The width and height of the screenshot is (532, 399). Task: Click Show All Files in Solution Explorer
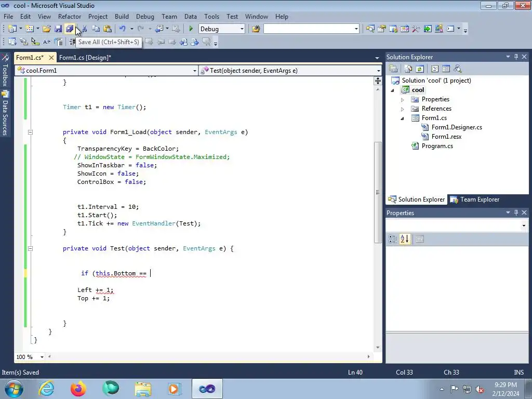408,69
